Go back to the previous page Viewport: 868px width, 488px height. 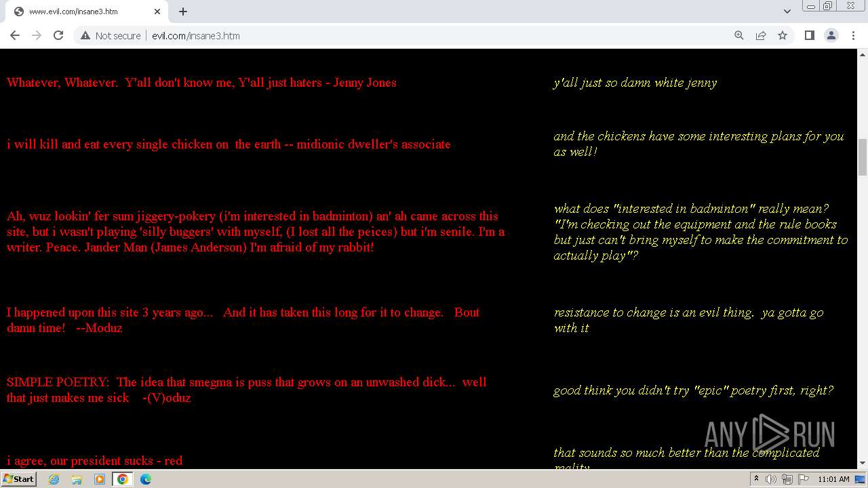coord(15,35)
